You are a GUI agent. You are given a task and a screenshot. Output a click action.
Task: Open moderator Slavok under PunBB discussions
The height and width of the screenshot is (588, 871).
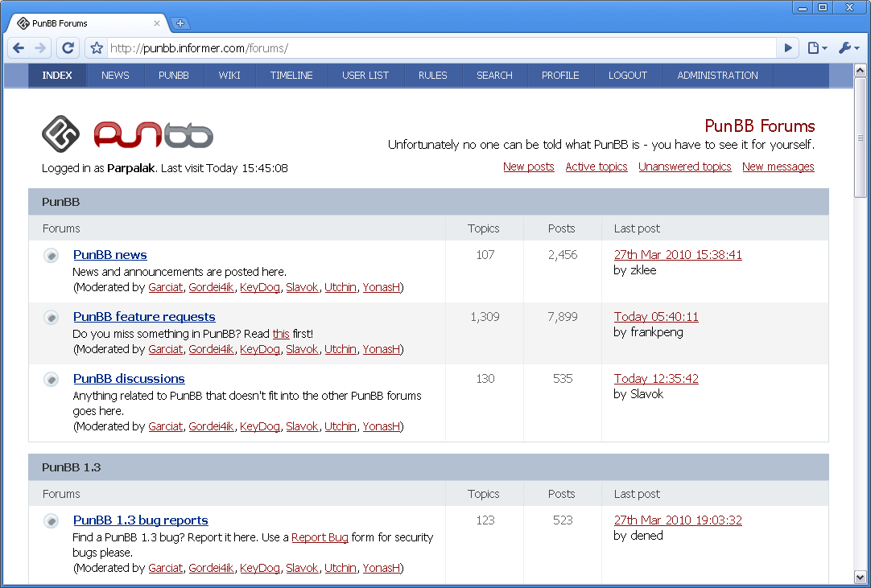[x=302, y=426]
